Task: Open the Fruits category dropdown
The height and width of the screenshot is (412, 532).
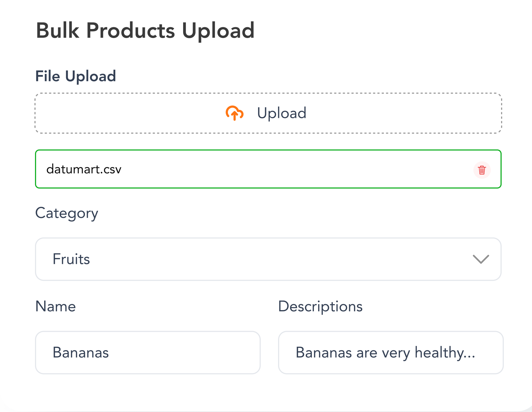Action: click(268, 259)
